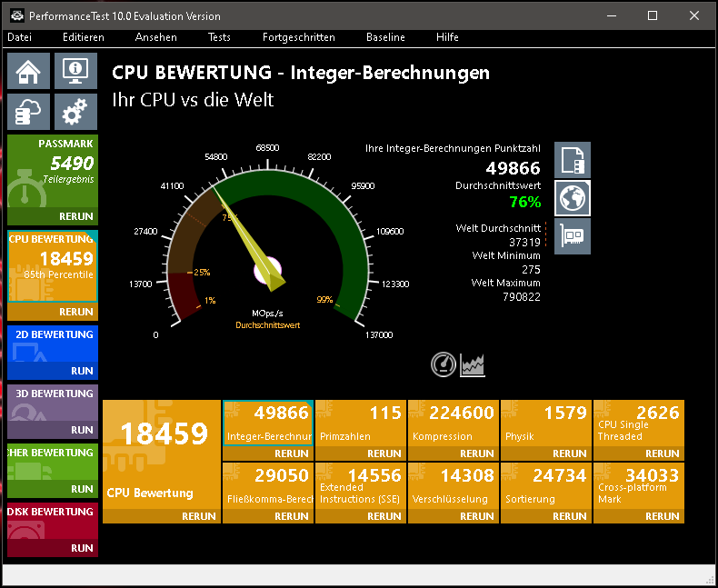Click the Durchschnittswert label under the gauge
This screenshot has width=718, height=588.
pos(268,325)
